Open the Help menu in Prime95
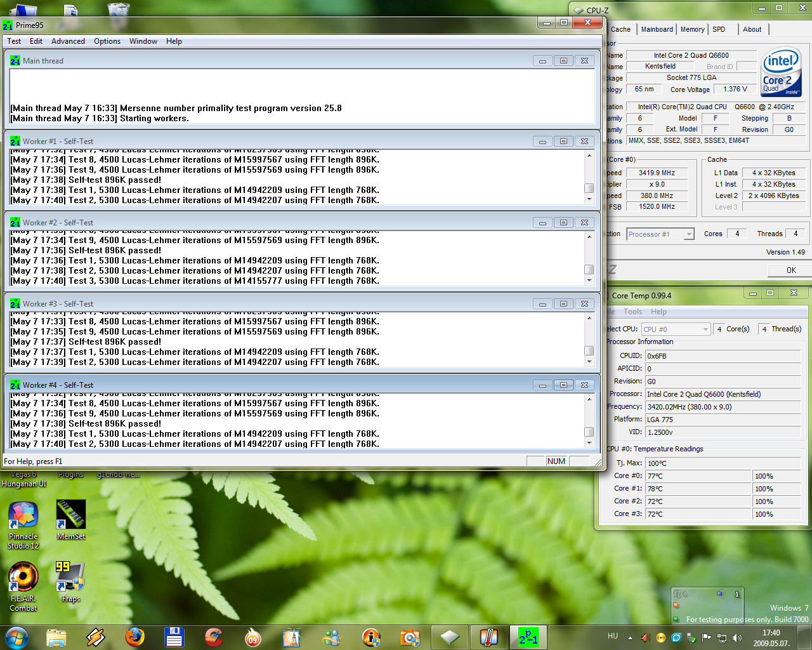The image size is (812, 650). (x=174, y=41)
